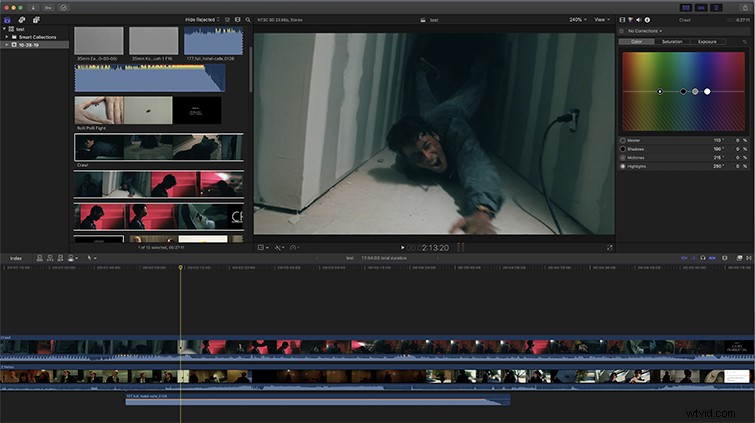The height and width of the screenshot is (423, 755).
Task: Open the Titles and Generators sidebar
Action: [36, 20]
